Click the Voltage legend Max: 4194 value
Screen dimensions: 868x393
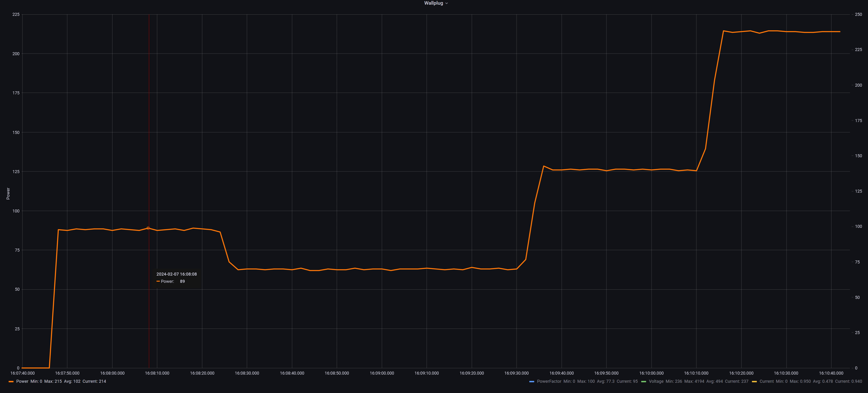tap(694, 381)
